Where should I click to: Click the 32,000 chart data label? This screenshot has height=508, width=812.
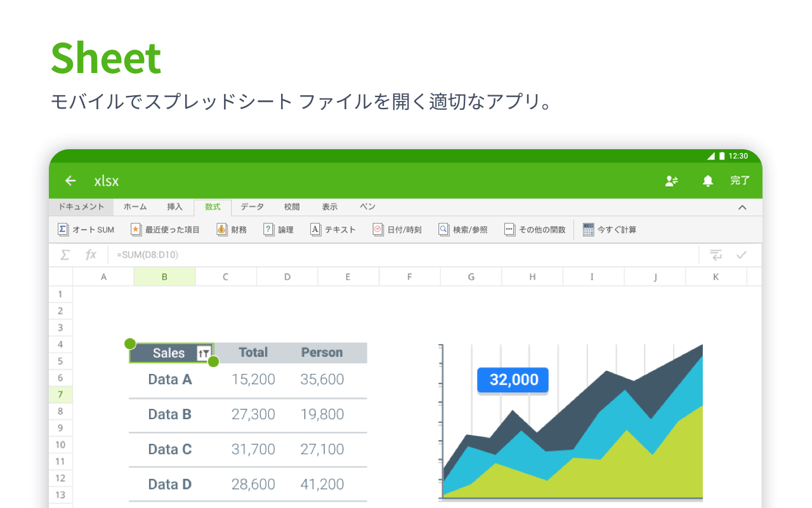tap(513, 380)
